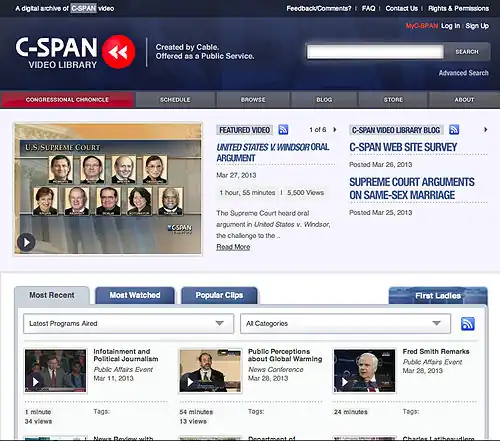Image resolution: width=500 pixels, height=441 pixels.
Task: Select the Popular Clips tab
Action: tap(219, 295)
